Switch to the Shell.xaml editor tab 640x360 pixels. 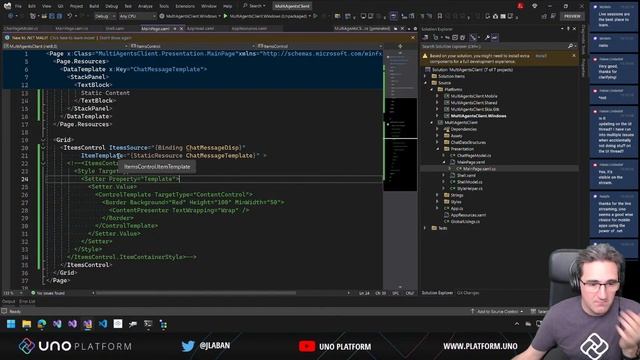click(115, 29)
